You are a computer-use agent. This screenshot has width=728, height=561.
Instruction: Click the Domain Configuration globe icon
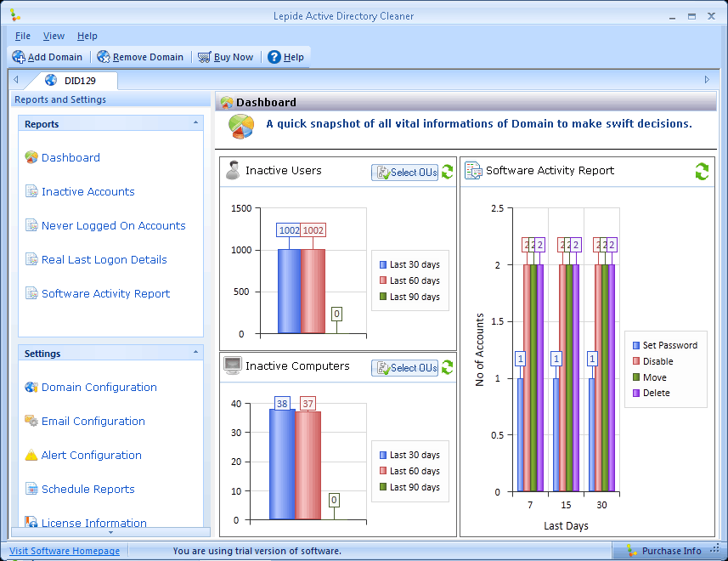[x=31, y=387]
